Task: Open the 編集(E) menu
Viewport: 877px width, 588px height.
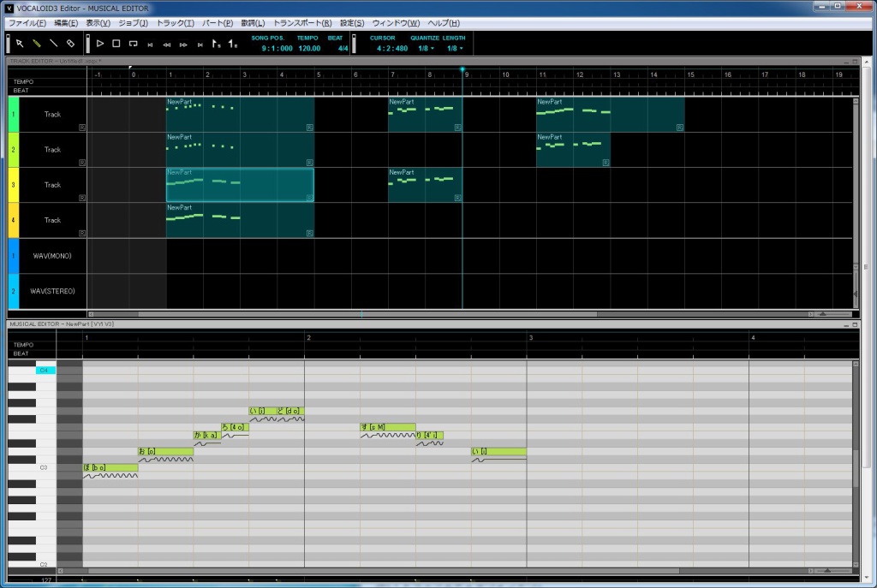Action: [66, 23]
